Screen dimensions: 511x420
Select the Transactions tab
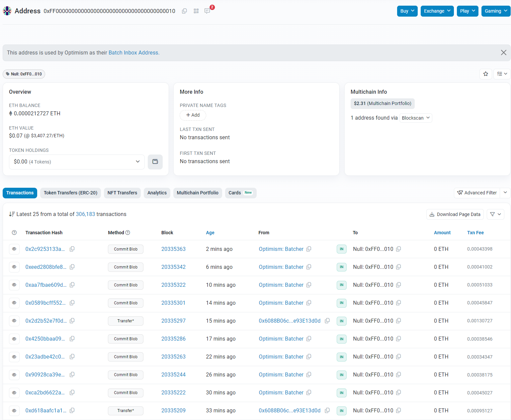[x=20, y=193]
